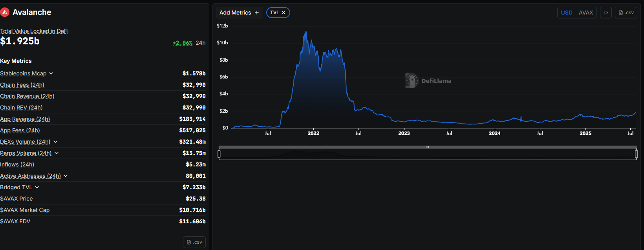This screenshot has width=644, height=250.
Task: Click the $AVAX Market Cap label
Action: coord(25,210)
